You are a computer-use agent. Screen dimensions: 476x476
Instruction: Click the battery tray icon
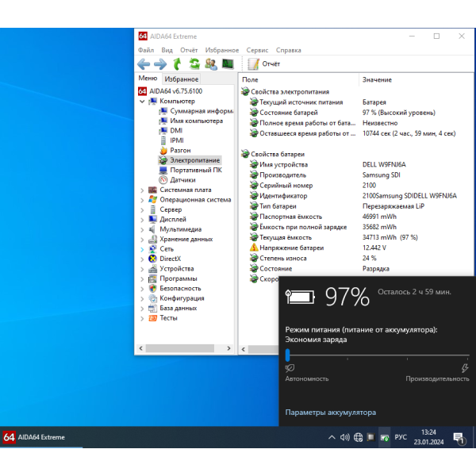point(384,438)
